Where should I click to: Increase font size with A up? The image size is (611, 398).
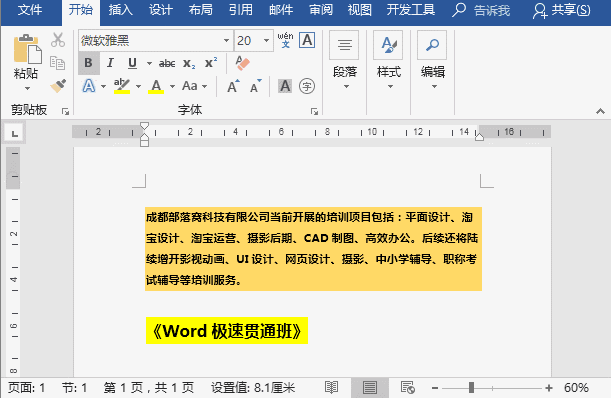(233, 86)
